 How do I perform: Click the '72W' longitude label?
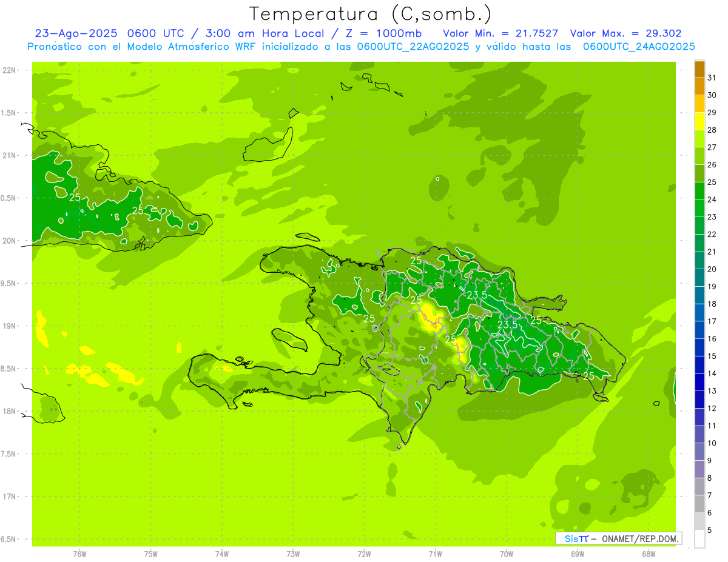[364, 554]
